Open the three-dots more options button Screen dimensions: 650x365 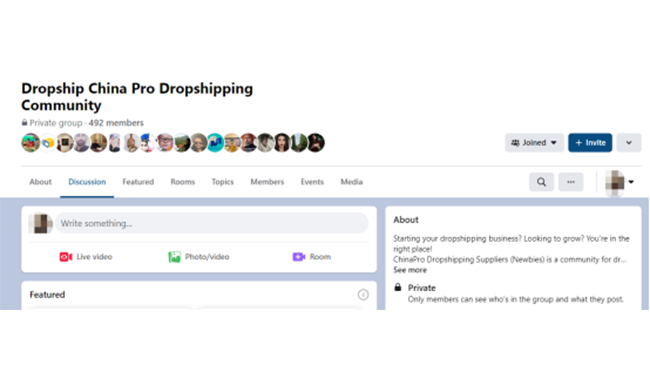570,182
